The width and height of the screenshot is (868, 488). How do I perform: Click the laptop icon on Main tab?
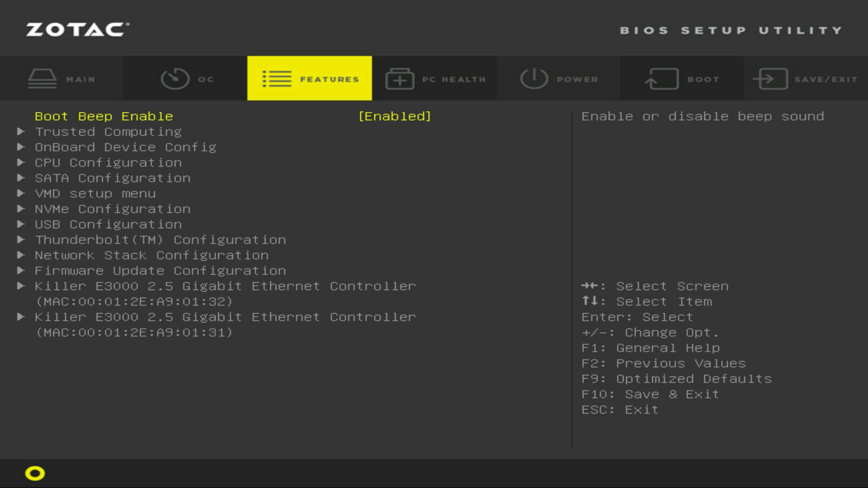[x=42, y=79]
